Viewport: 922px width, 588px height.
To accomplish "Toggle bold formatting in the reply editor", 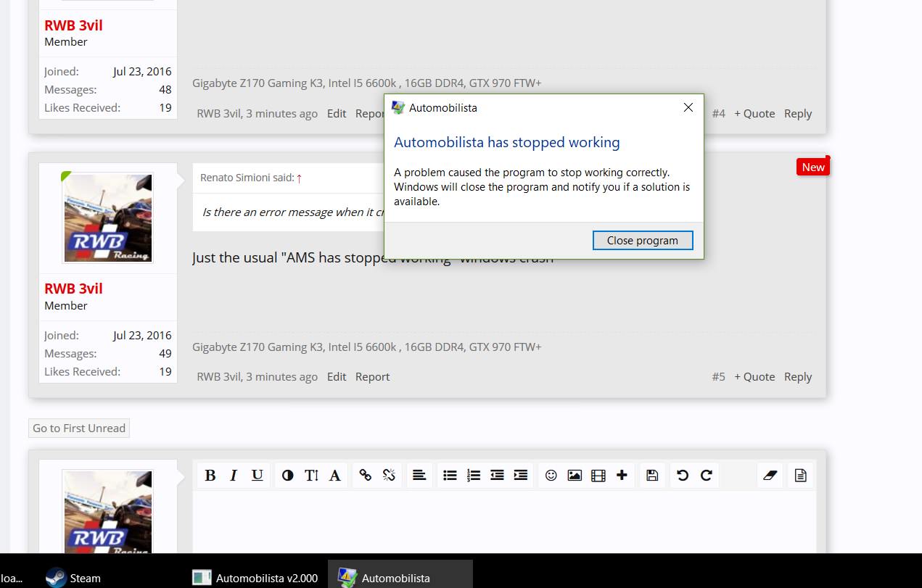I will click(210, 475).
